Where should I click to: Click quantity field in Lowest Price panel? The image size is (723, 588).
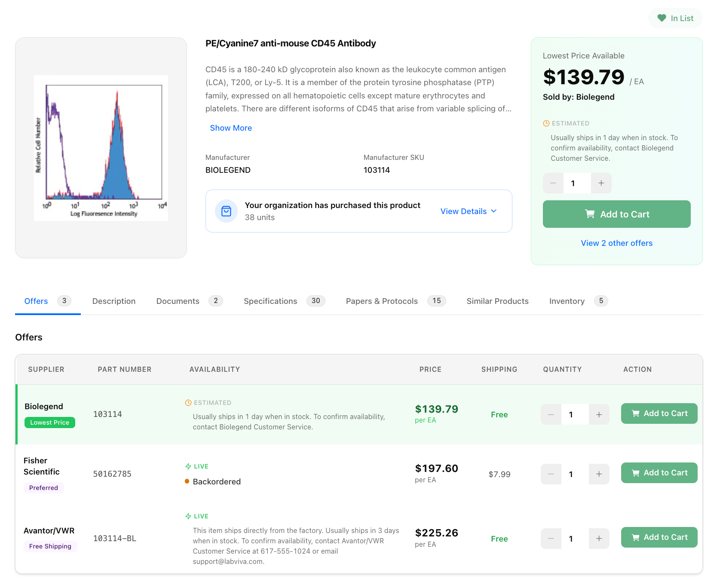pyautogui.click(x=577, y=183)
